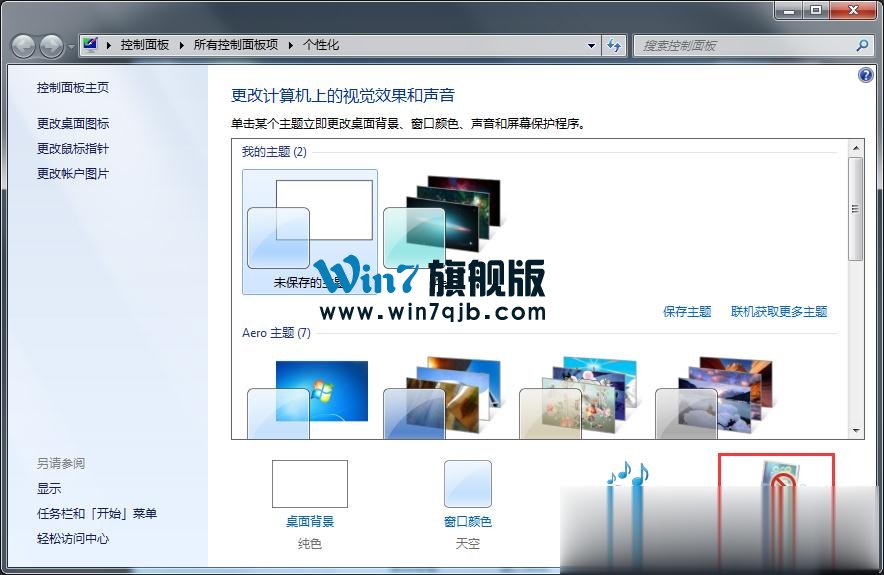Click the Aero 主题 (7) group header
This screenshot has height=575, width=884.
coord(276,333)
